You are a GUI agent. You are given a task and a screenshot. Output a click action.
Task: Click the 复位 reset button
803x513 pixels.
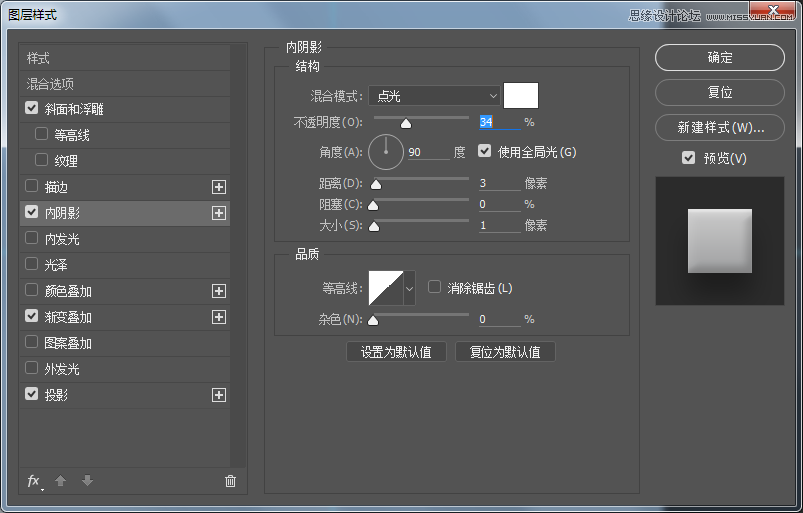(720, 92)
